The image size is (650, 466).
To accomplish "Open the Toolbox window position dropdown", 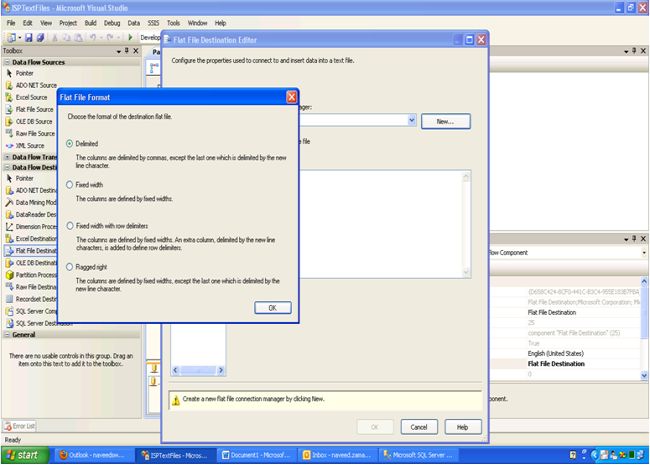I will 119,51.
